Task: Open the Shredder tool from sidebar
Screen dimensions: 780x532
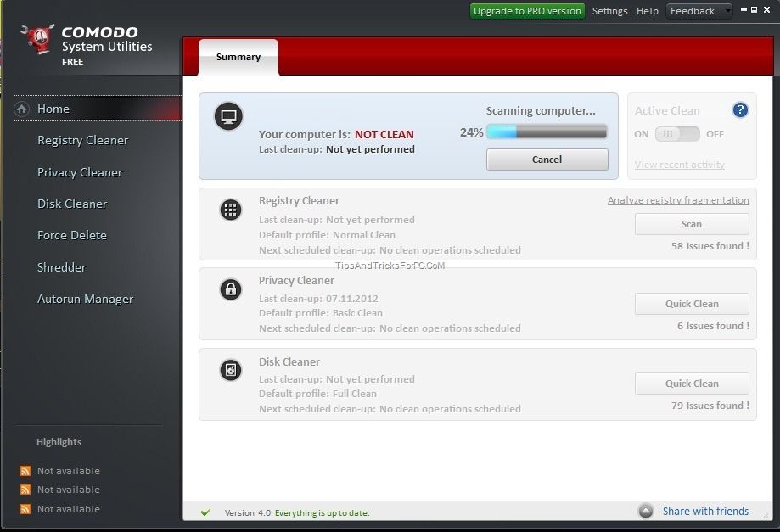Action: (62, 267)
